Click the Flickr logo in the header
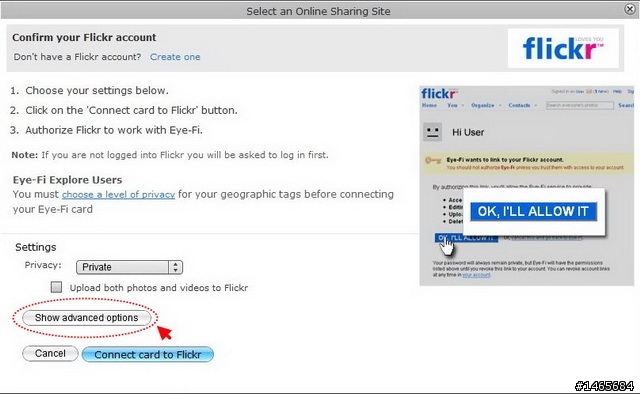This screenshot has width=640, height=394. pyautogui.click(x=563, y=48)
